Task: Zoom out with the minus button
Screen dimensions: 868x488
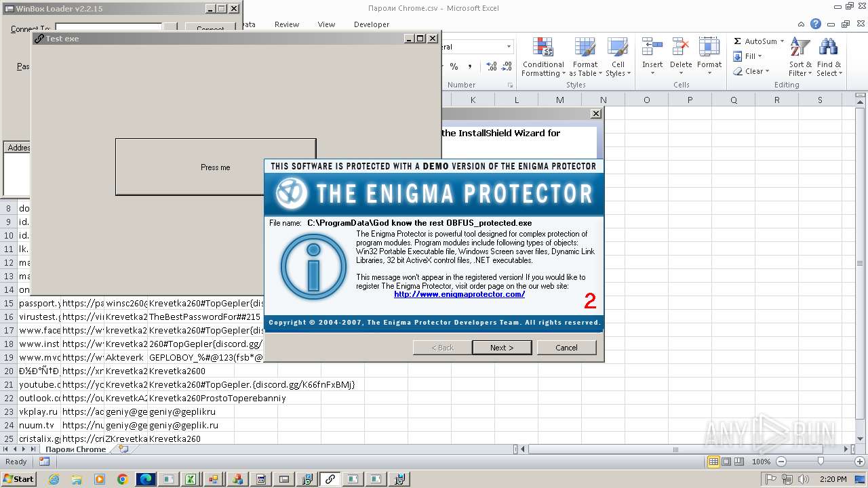Action: 781,462
